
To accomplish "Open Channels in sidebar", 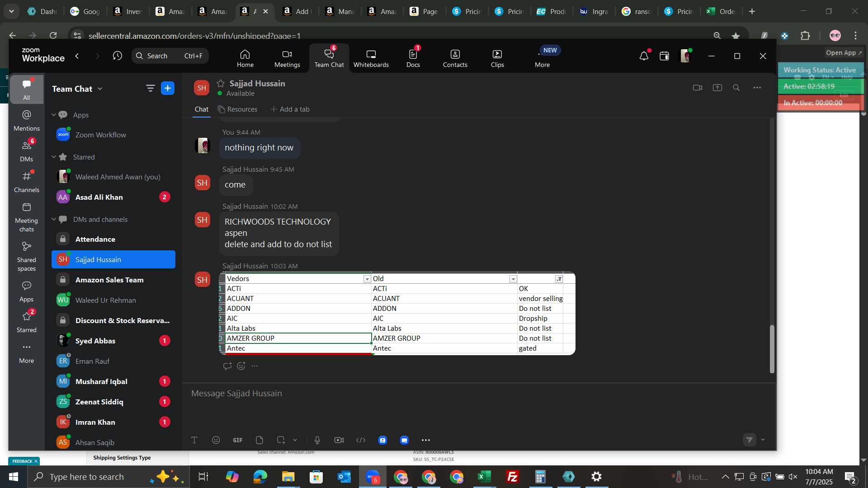I will (x=27, y=182).
